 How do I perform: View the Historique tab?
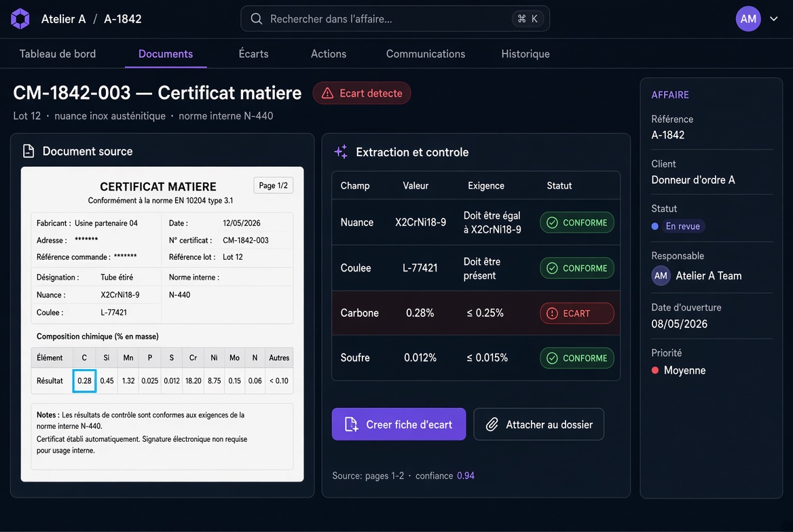525,54
